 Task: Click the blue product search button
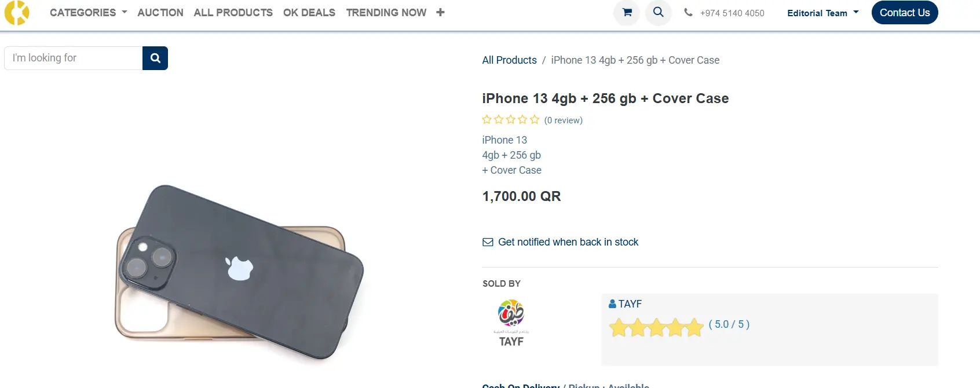tap(155, 58)
